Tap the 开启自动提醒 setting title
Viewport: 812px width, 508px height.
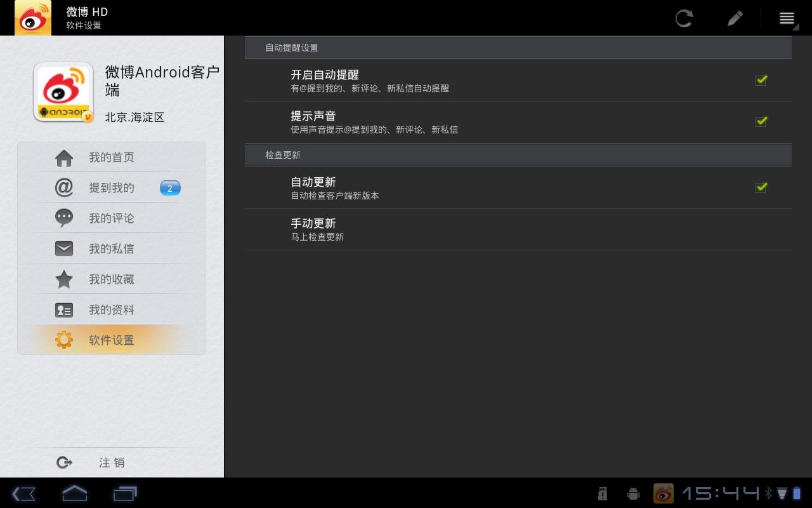point(325,75)
